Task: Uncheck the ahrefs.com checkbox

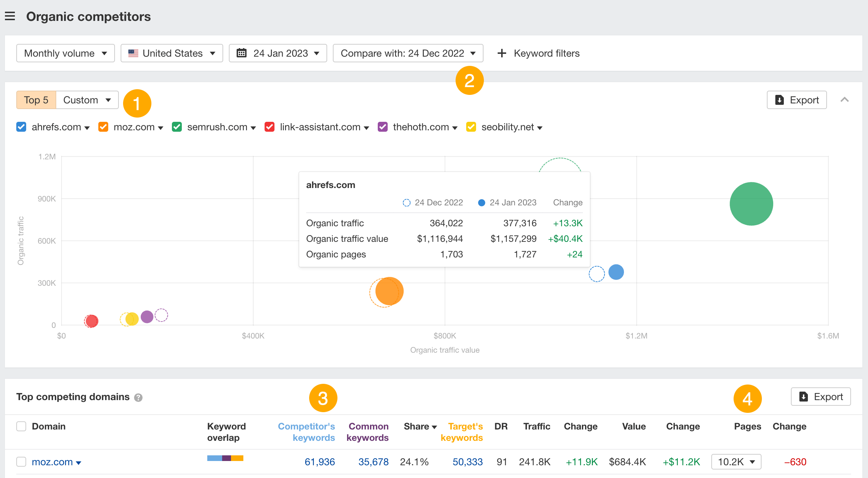Action: click(x=21, y=127)
